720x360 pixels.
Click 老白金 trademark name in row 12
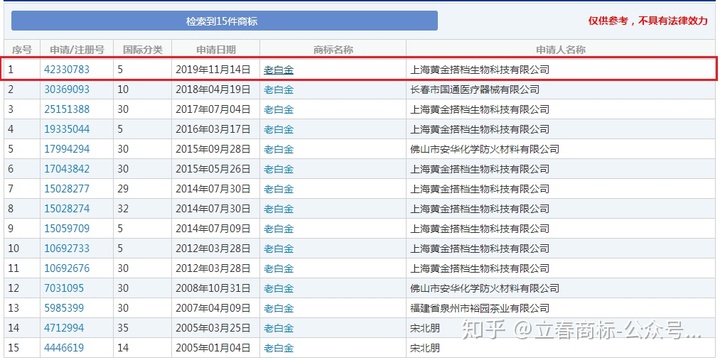point(278,289)
